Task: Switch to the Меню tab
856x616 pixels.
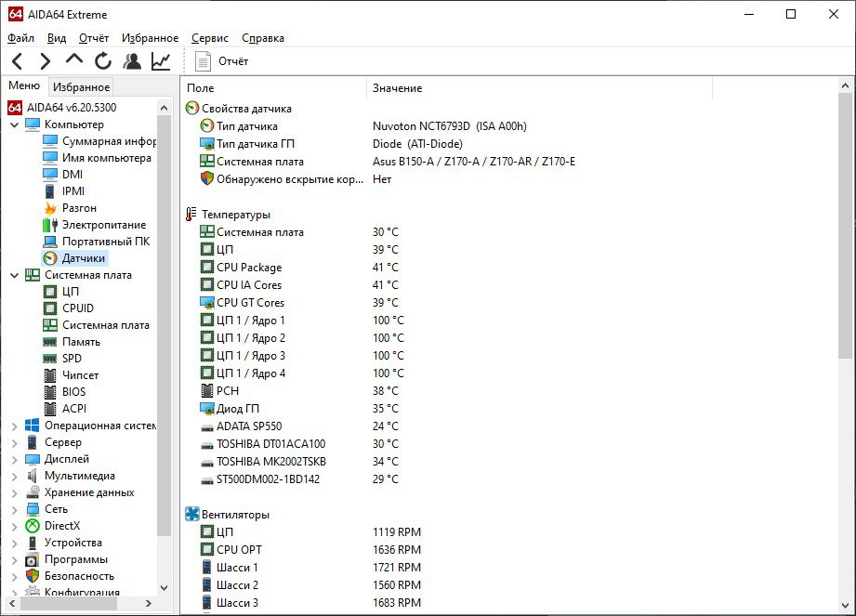Action: (x=24, y=85)
